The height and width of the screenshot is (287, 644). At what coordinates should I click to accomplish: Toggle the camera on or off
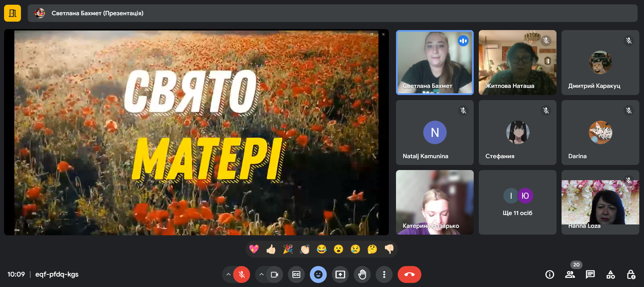274,274
